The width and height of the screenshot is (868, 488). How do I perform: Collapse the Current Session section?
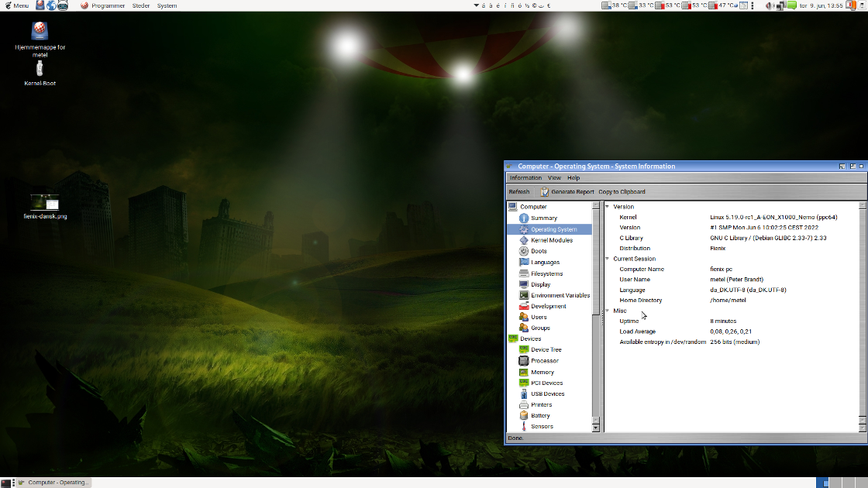608,259
